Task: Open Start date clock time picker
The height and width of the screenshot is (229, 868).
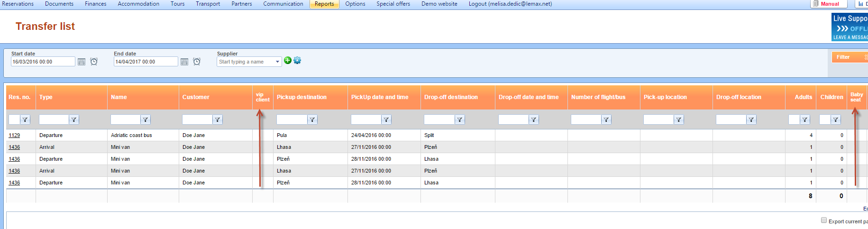Action: [x=94, y=62]
